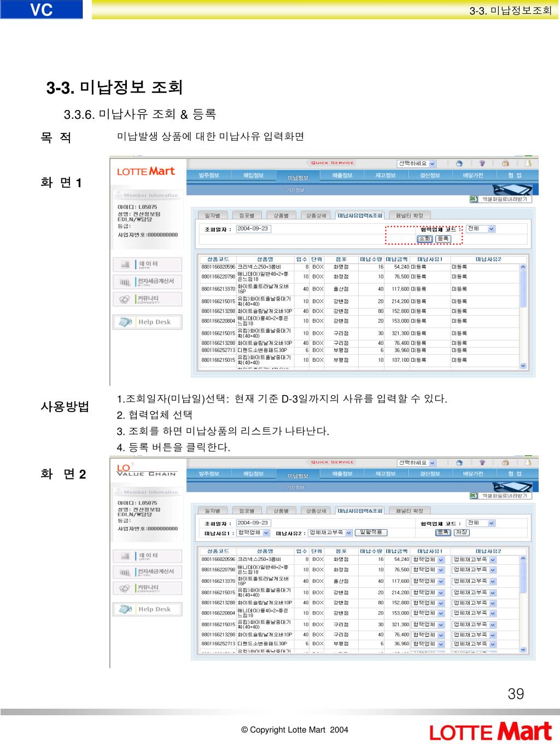
Task: Click 기간정보 submenu in screen 1
Action: (296, 190)
